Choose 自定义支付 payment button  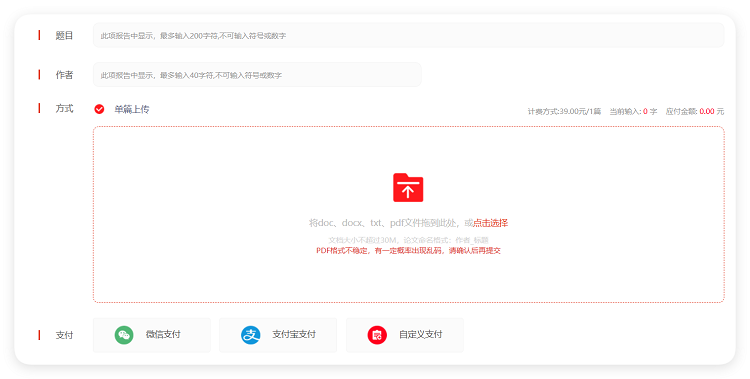pyautogui.click(x=405, y=335)
